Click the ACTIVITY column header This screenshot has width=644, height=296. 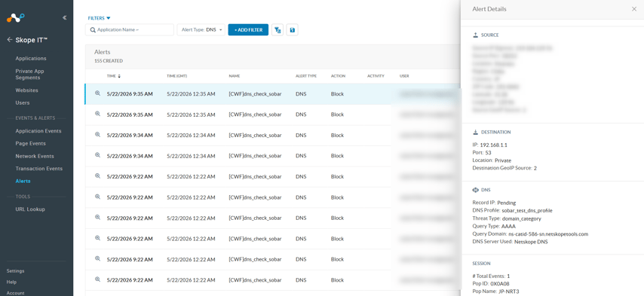[376, 76]
